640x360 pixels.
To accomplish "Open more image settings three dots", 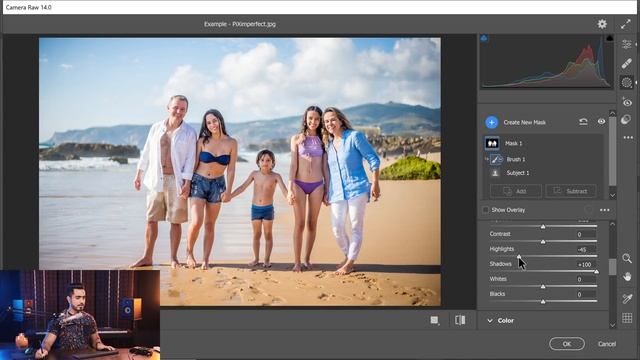I will pyautogui.click(x=628, y=138).
